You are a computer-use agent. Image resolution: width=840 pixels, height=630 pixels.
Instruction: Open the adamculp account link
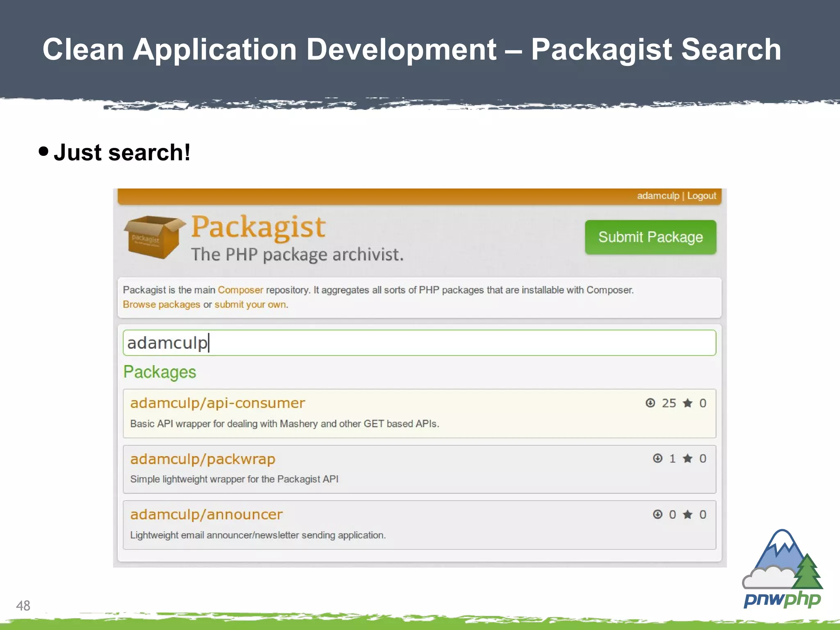pos(658,196)
